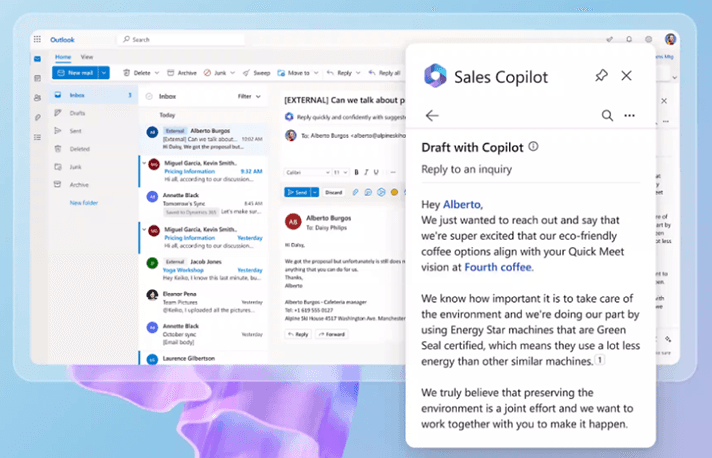Viewport: 712px width, 458px height.
Task: Click the New folder link
Action: coord(84,202)
